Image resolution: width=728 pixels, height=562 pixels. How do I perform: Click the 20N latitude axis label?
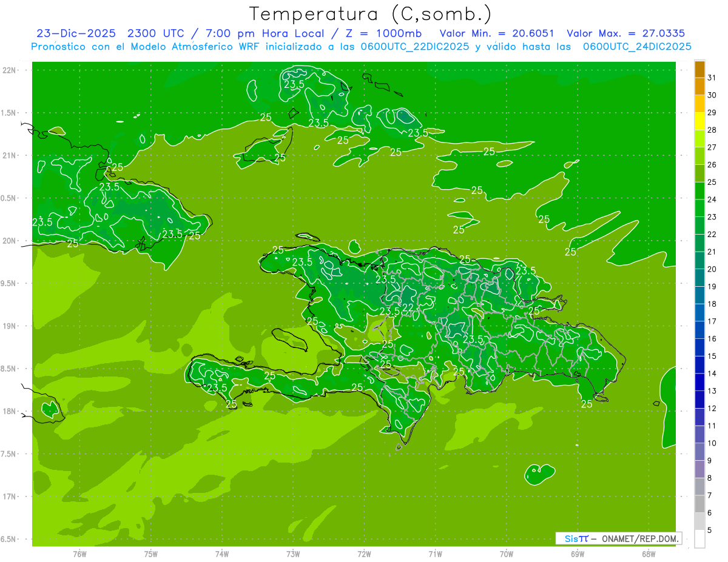(x=10, y=241)
